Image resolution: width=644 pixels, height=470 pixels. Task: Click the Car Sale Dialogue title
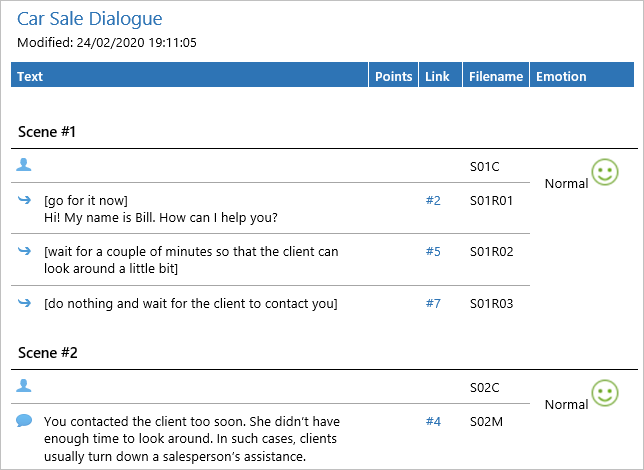point(90,19)
